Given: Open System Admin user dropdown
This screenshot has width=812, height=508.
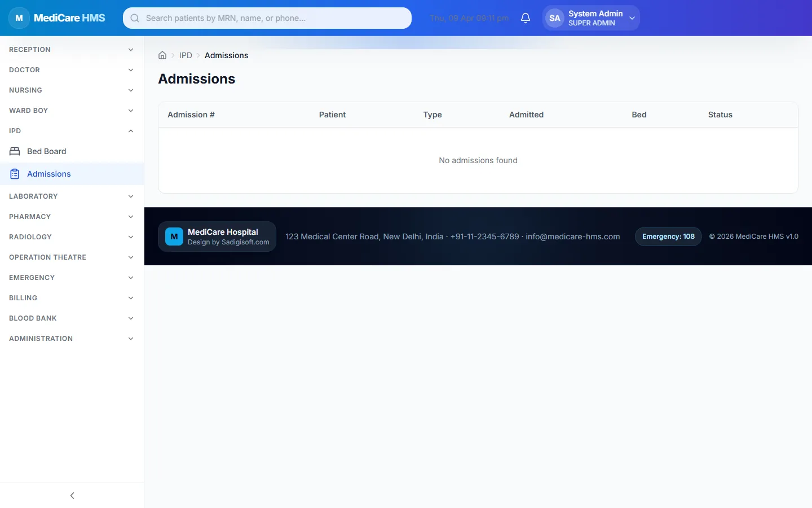Looking at the screenshot, I should (x=591, y=18).
